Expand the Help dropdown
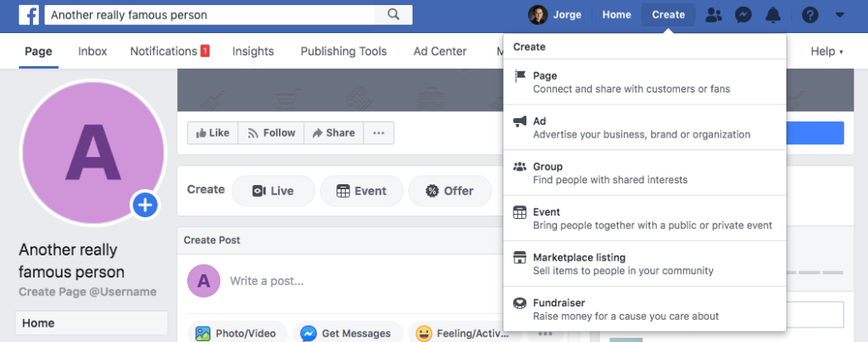The image size is (868, 342). coord(827,52)
